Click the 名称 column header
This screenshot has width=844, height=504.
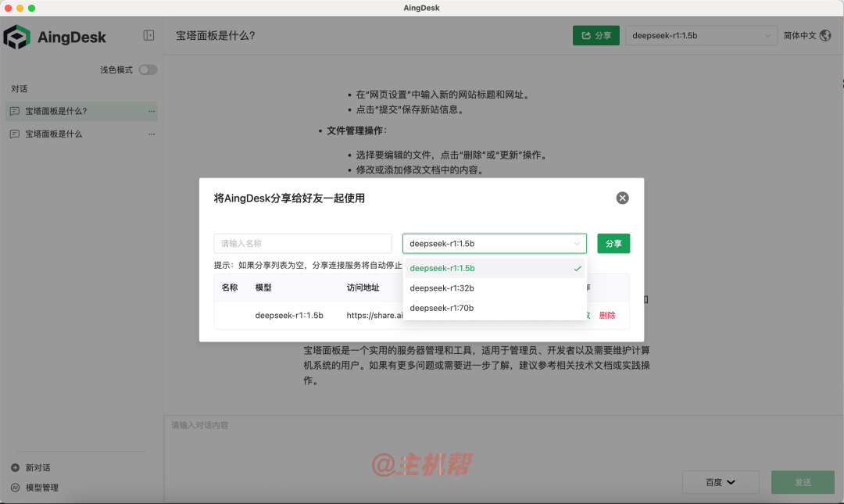click(229, 288)
